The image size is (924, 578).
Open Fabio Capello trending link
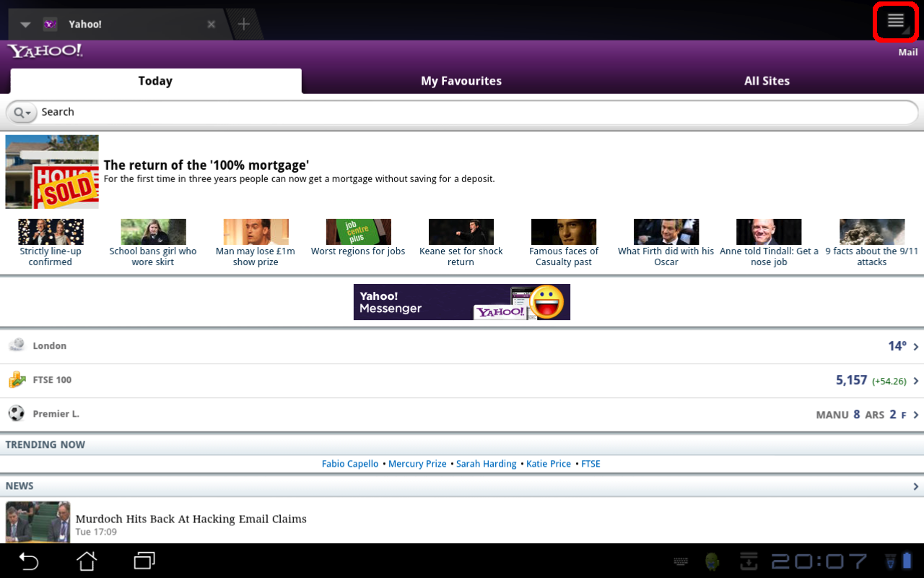click(350, 464)
